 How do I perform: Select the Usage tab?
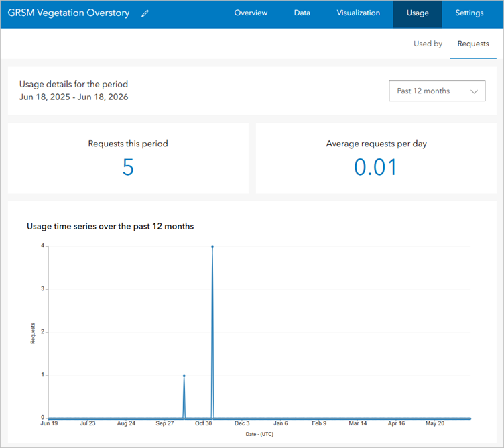tap(418, 14)
